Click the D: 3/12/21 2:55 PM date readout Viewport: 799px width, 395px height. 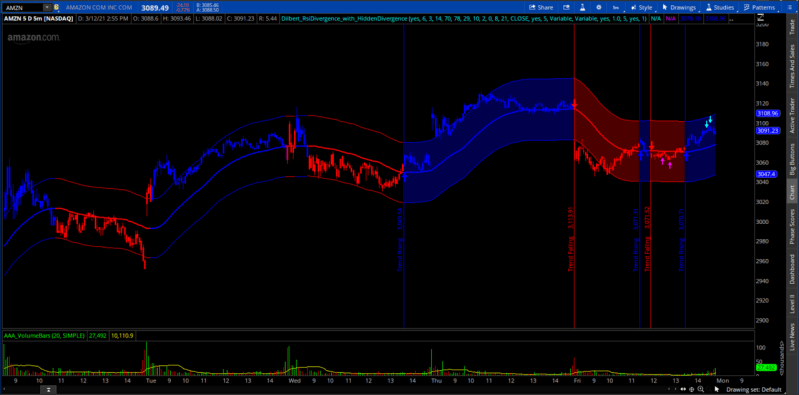102,18
